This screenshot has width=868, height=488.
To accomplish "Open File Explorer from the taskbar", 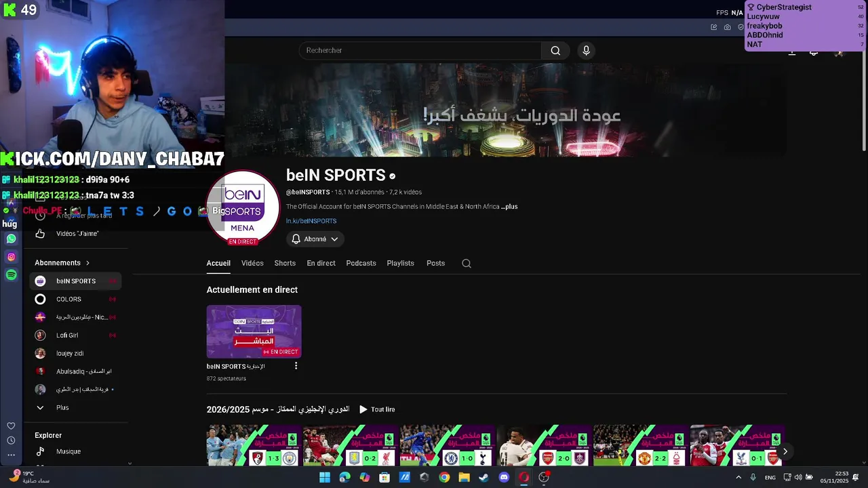I will tap(464, 477).
